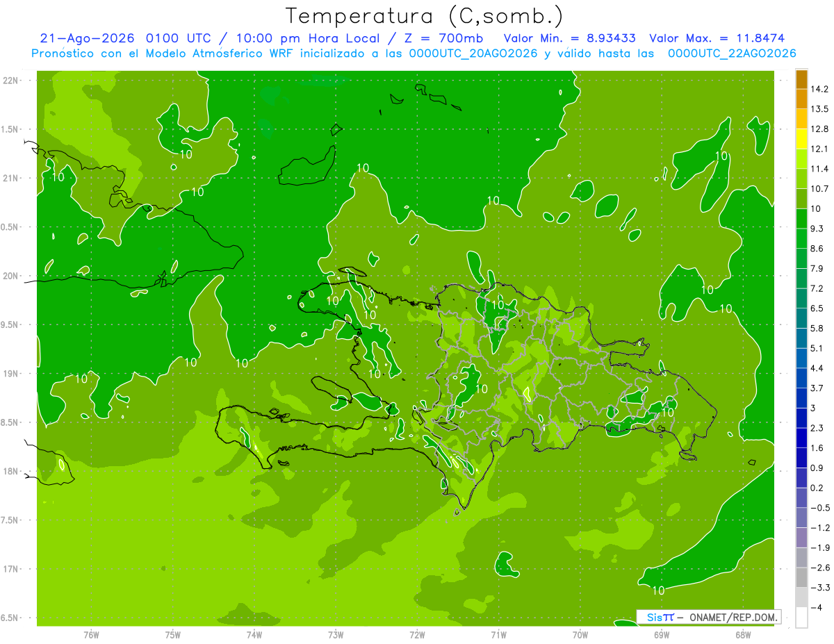Viewport: 834px width, 644px height.
Task: Click the 7.2 color scale label
Action: pos(817,288)
